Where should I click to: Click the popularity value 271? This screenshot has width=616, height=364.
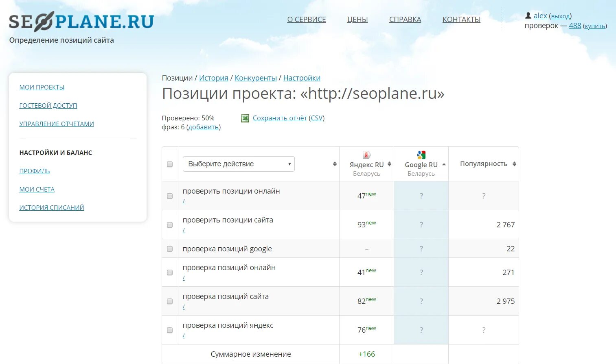click(x=508, y=272)
